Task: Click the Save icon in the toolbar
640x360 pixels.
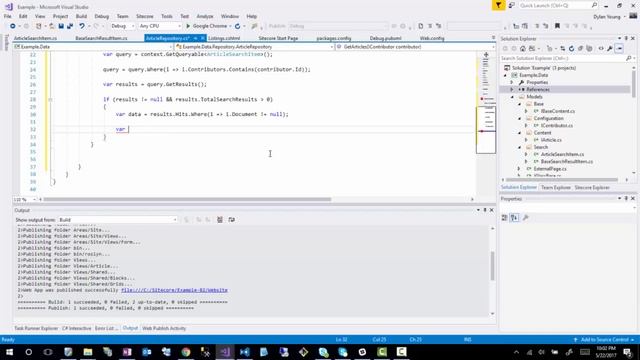Action: pos(61,26)
